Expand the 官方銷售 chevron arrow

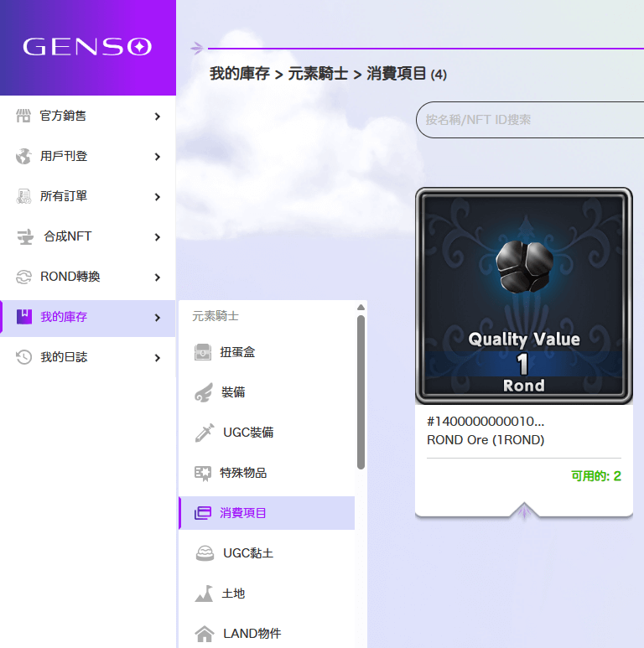pyautogui.click(x=158, y=117)
